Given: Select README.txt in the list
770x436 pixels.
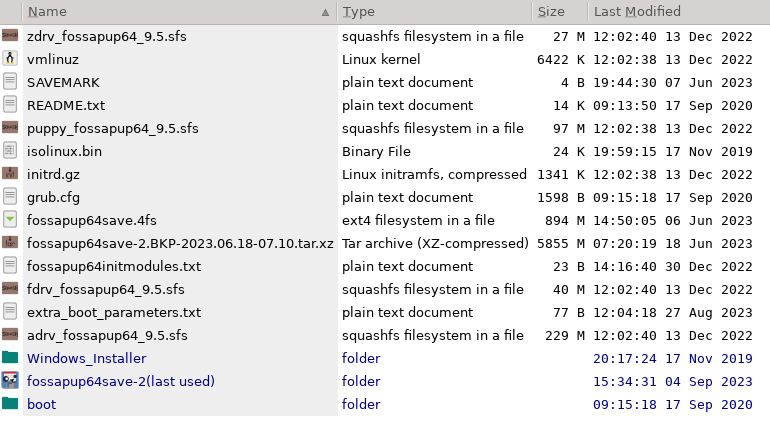Looking at the screenshot, I should coord(66,106).
